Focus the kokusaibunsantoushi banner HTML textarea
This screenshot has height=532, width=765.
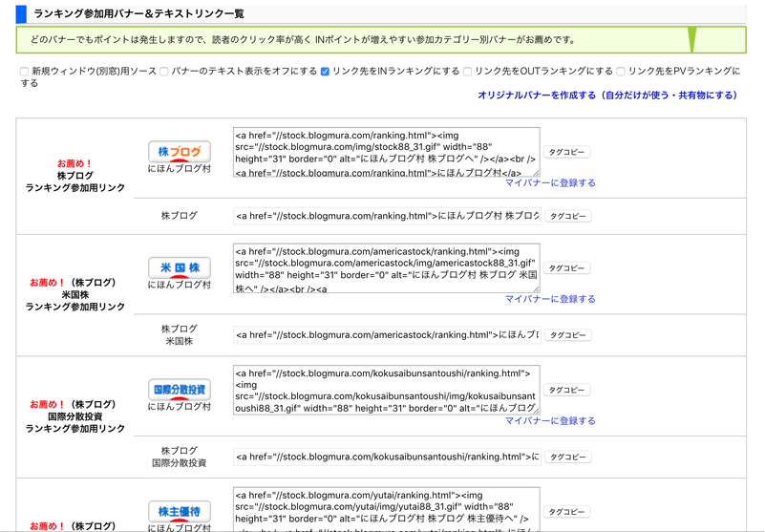click(387, 390)
